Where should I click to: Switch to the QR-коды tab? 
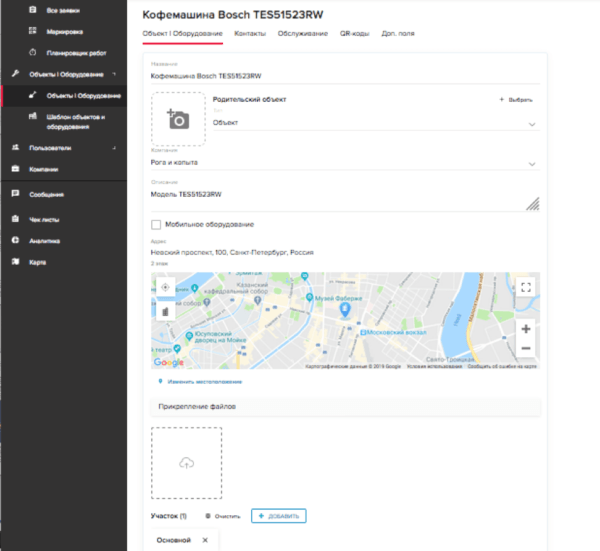[x=355, y=34]
